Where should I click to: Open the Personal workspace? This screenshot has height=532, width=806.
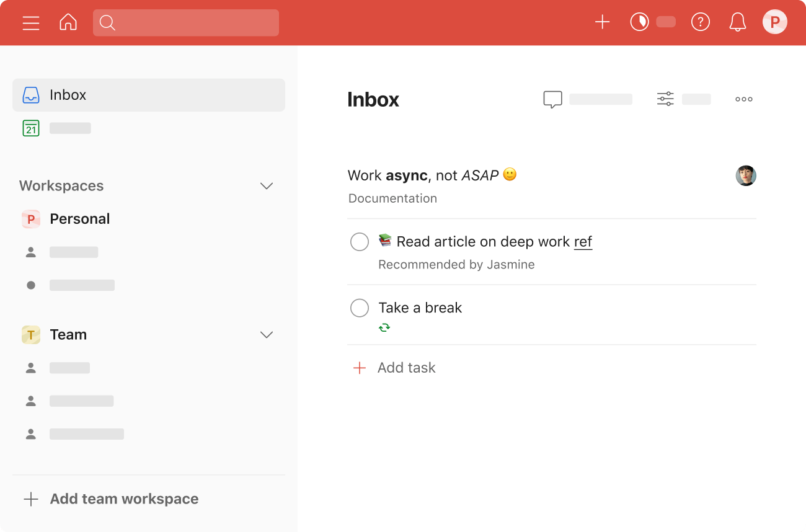point(79,219)
